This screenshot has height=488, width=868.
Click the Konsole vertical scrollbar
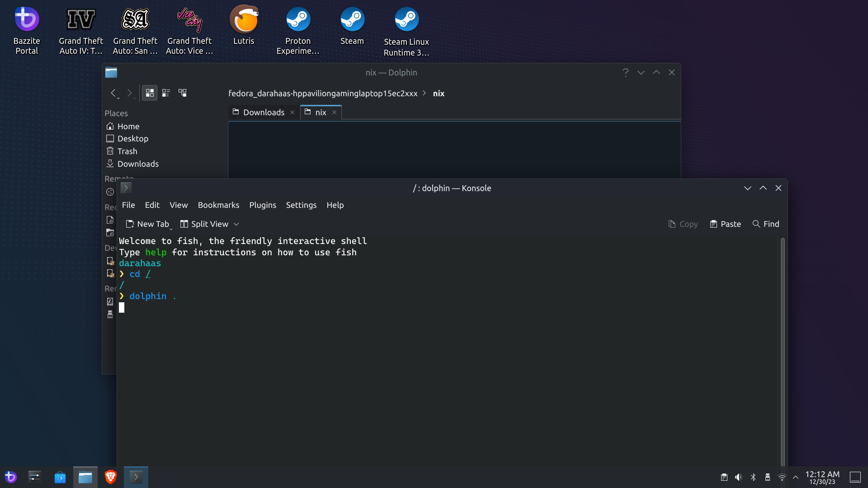783,352
